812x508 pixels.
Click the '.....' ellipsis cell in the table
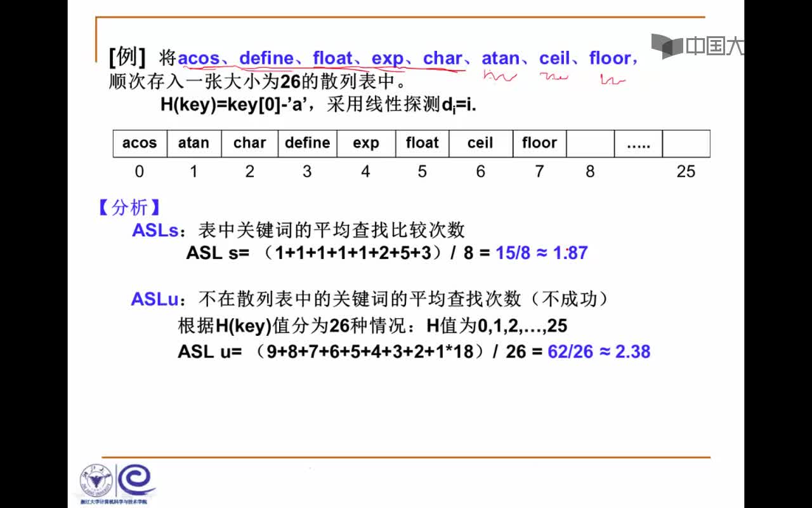click(x=638, y=143)
